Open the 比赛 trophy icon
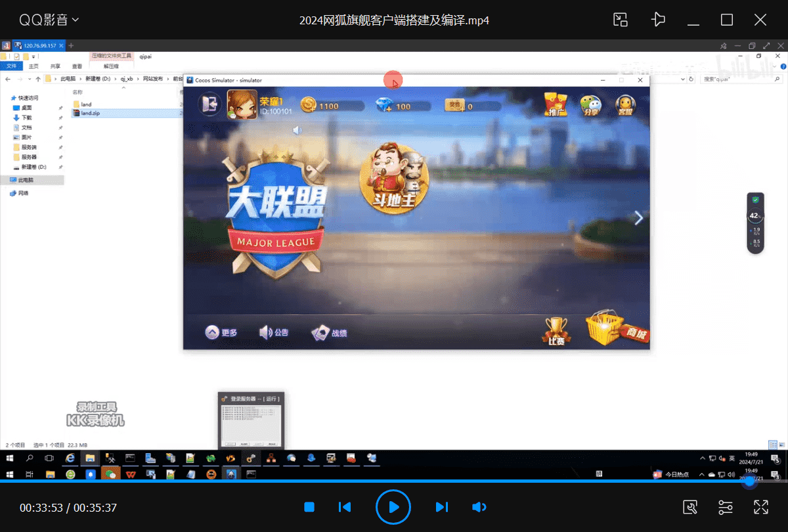The image size is (788, 532). pyautogui.click(x=556, y=331)
